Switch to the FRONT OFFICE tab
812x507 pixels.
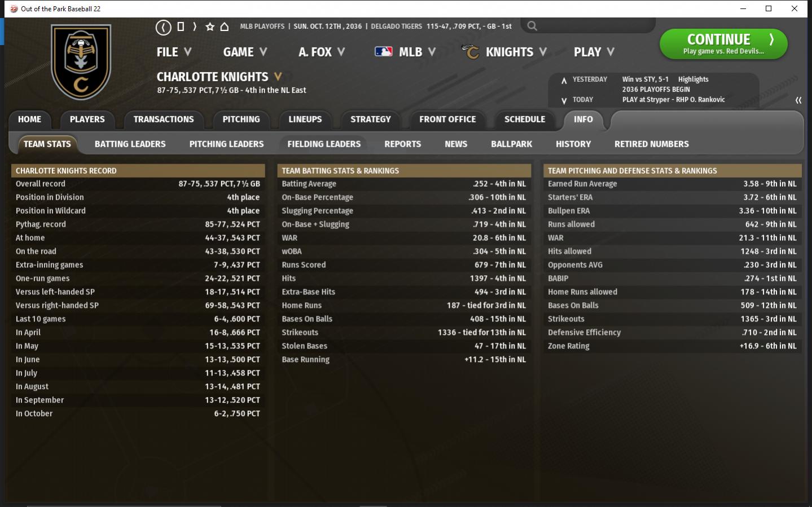pyautogui.click(x=447, y=120)
